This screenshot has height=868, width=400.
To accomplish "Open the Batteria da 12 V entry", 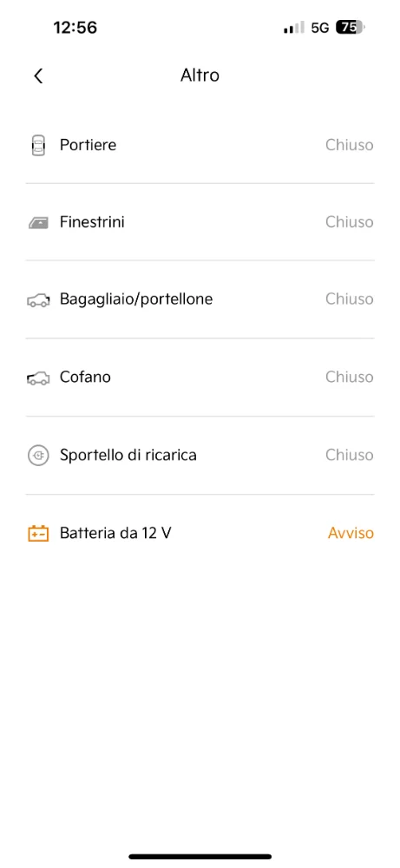I will coord(200,534).
